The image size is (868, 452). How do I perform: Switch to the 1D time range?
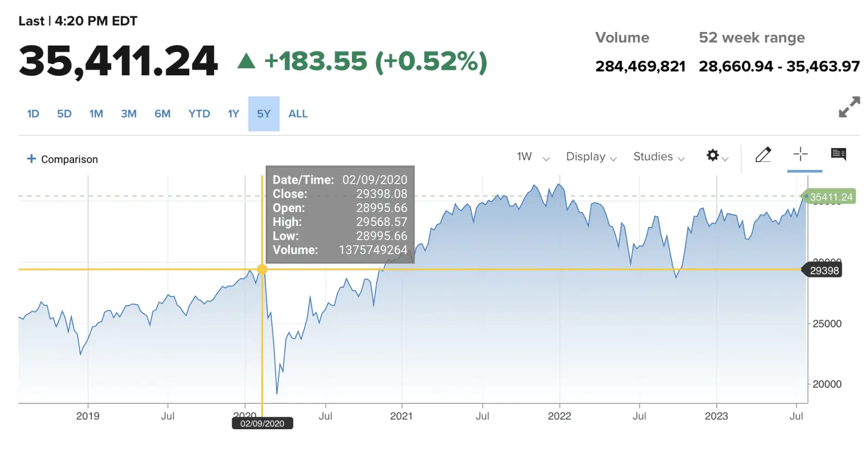33,114
